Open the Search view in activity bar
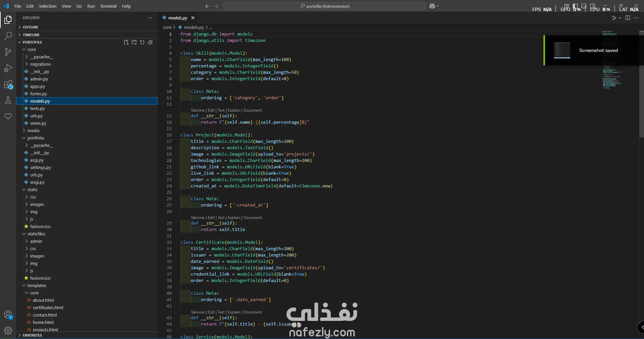 click(x=8, y=36)
